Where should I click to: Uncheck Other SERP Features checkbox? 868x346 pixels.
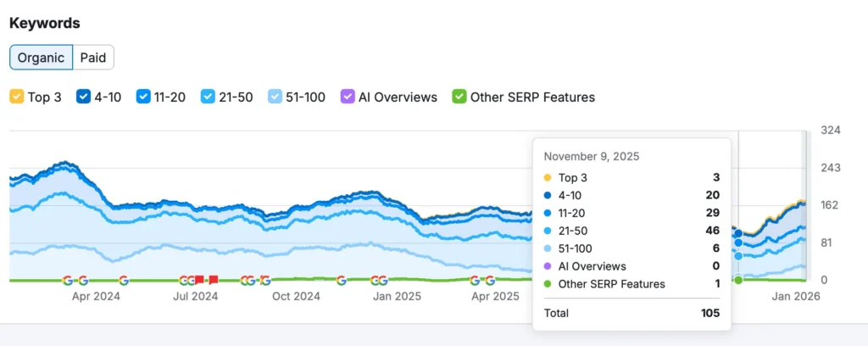coord(459,97)
